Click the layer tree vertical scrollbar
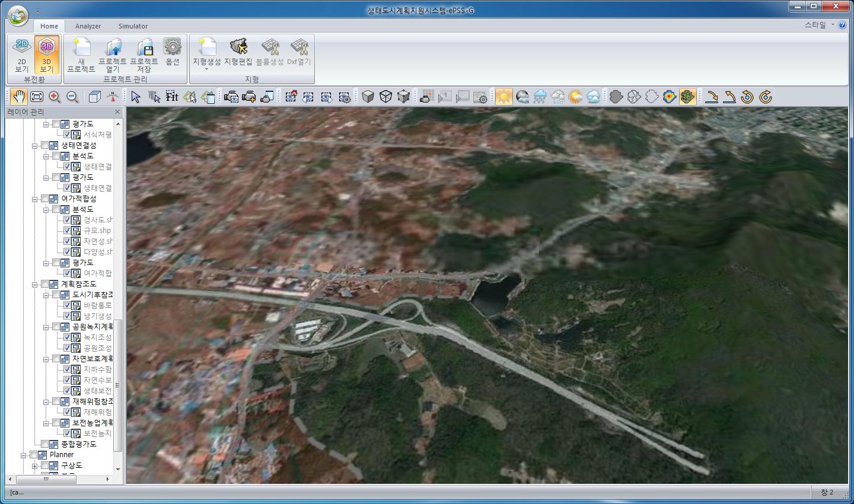 click(x=117, y=385)
